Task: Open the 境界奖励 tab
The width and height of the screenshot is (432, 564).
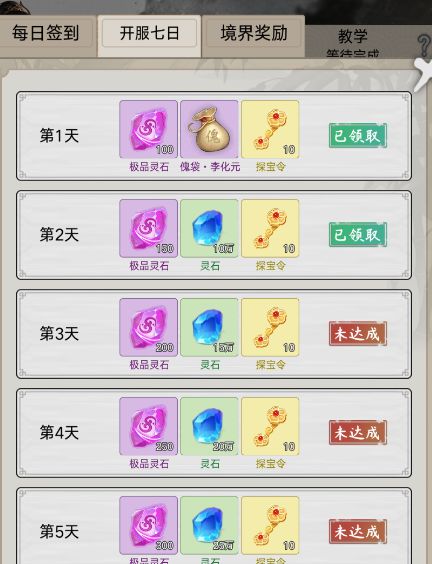Action: tap(254, 34)
